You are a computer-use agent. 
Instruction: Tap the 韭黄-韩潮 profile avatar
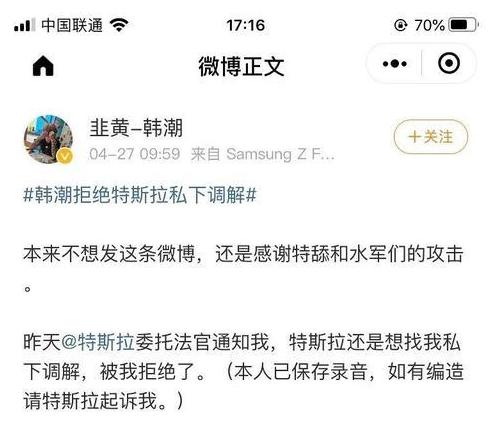tap(49, 140)
